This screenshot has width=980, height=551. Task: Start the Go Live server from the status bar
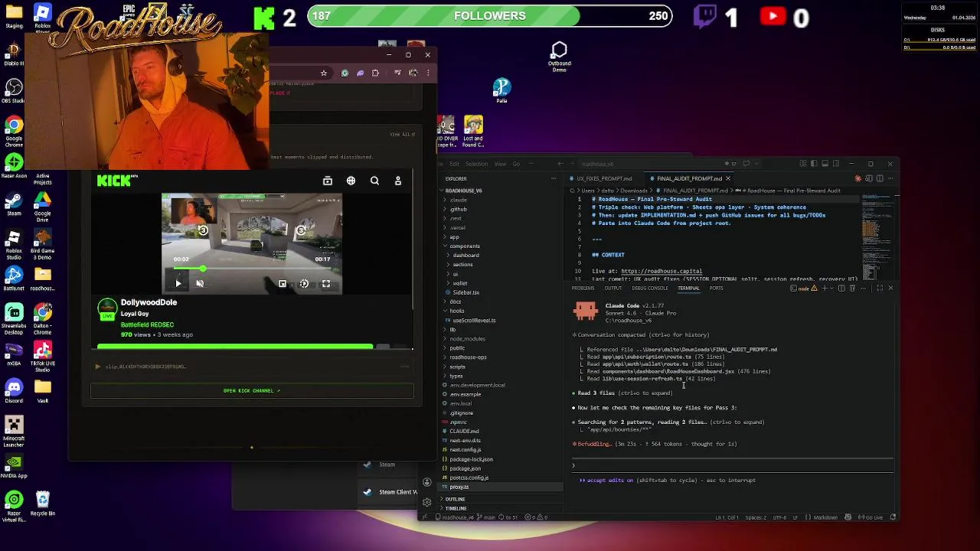(x=871, y=517)
